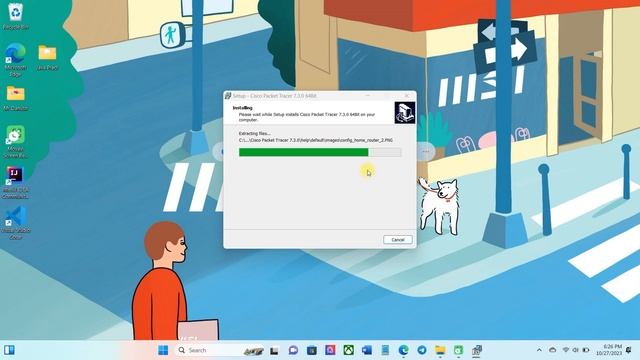The image size is (640, 360).
Task: Click the "Extracting files..." status text
Action: [x=255, y=133]
